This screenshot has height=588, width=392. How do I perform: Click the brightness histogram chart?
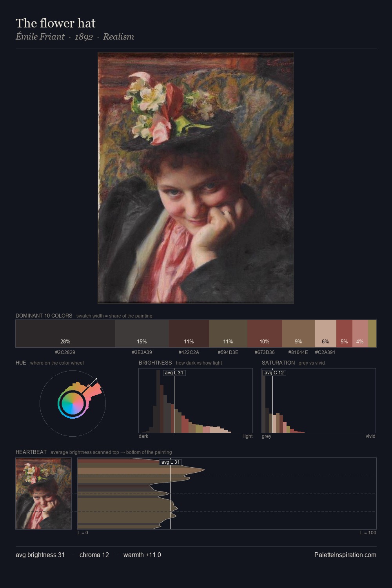196,401
